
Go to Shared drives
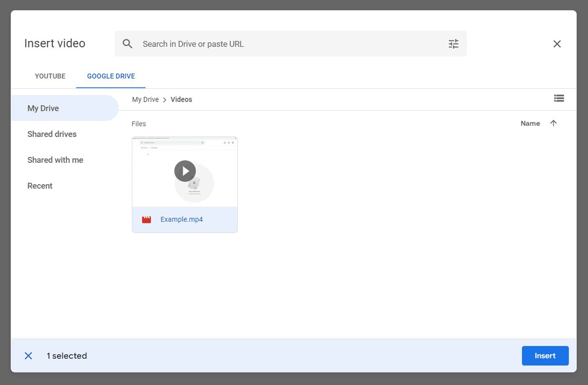point(52,134)
